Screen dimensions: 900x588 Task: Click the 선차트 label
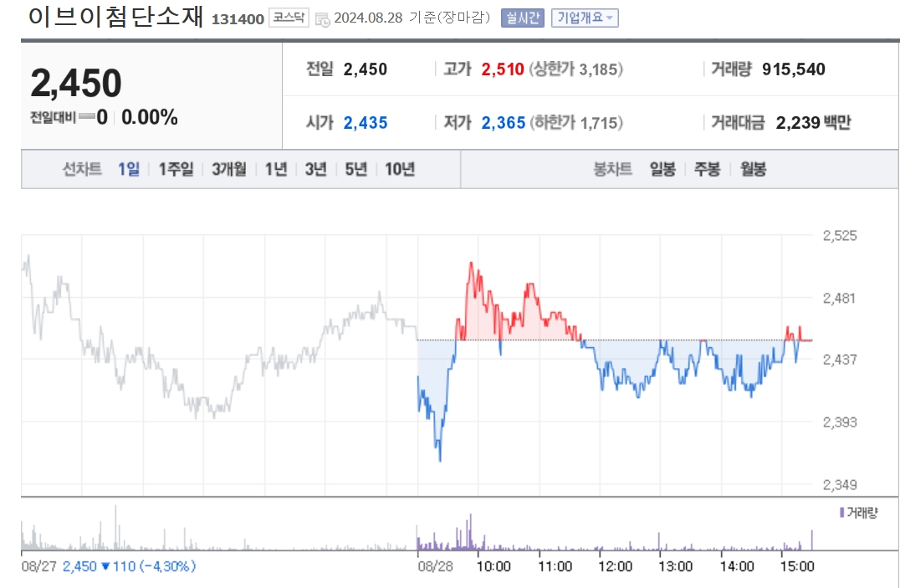point(82,169)
